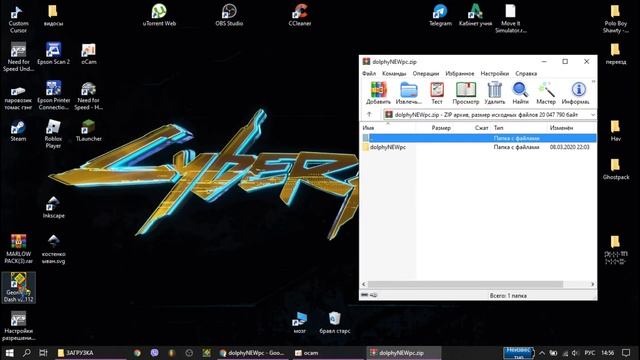Select the oCam desktop icon

pos(89,54)
